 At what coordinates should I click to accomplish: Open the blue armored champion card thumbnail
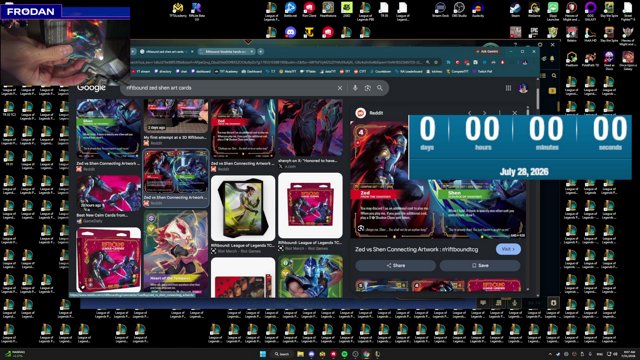310,276
